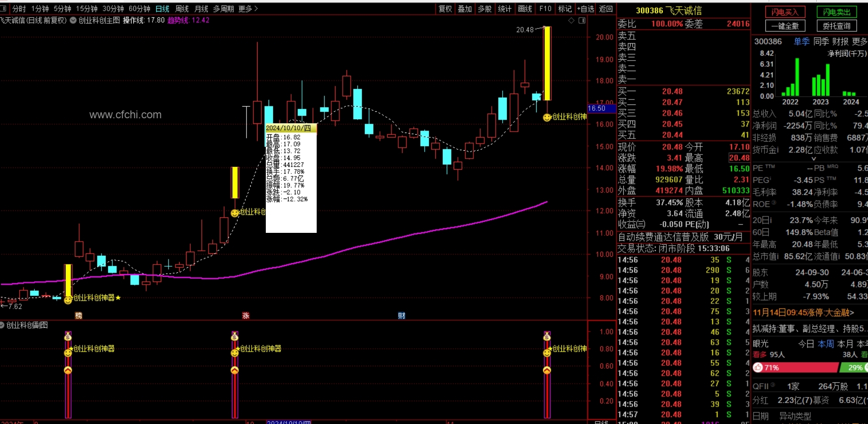Select the 60分钟 period tab
This screenshot has width=868, height=424.
(139, 9)
